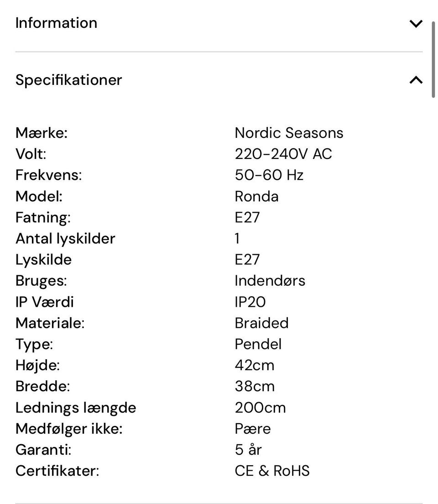This screenshot has height=504, width=438.
Task: Select the Braided material value
Action: pos(261,323)
